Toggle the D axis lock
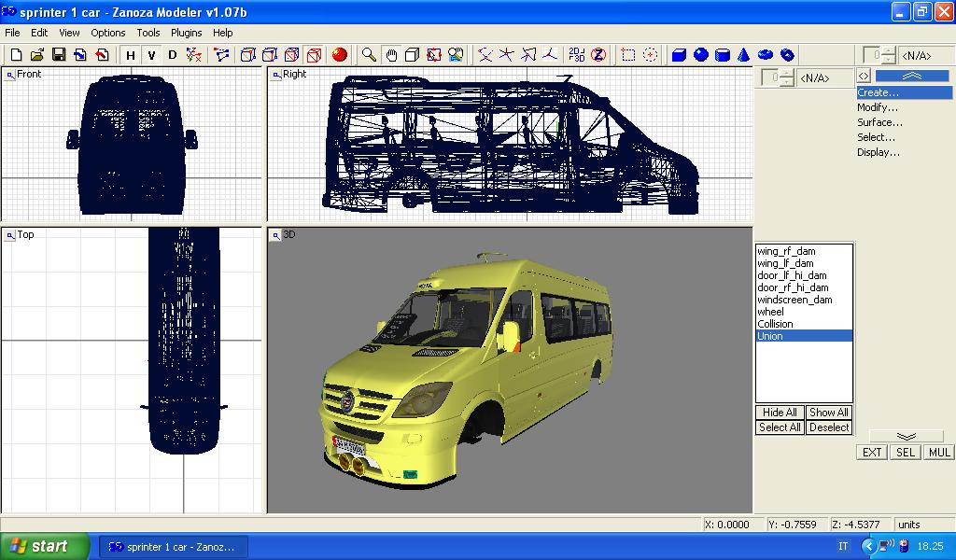Screen dimensions: 956x560 click(x=172, y=55)
